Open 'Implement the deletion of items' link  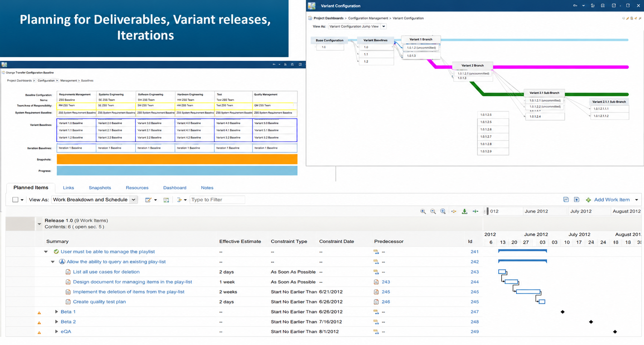point(129,292)
